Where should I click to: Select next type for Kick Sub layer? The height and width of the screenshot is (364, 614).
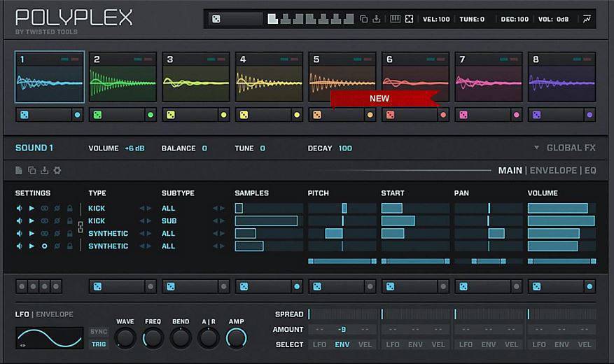(x=149, y=220)
